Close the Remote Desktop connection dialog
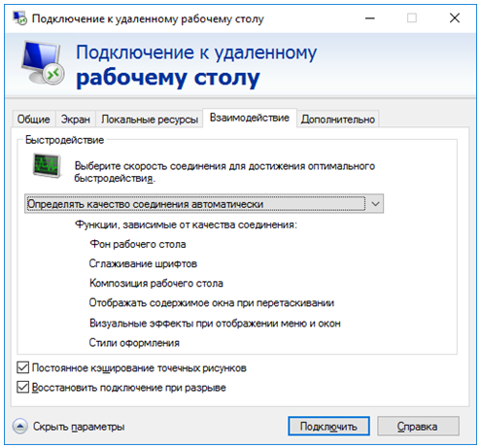Image resolution: width=481 pixels, height=448 pixels. tap(455, 18)
